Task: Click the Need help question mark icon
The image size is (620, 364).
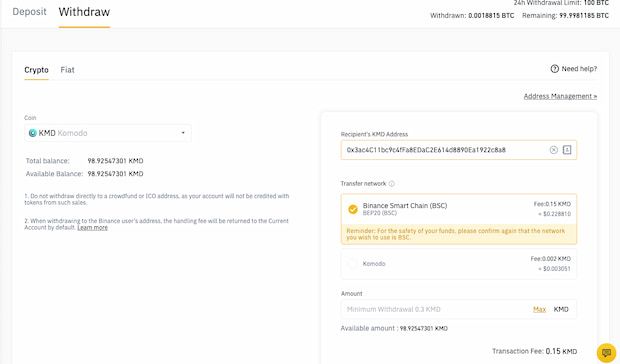Action: 554,69
